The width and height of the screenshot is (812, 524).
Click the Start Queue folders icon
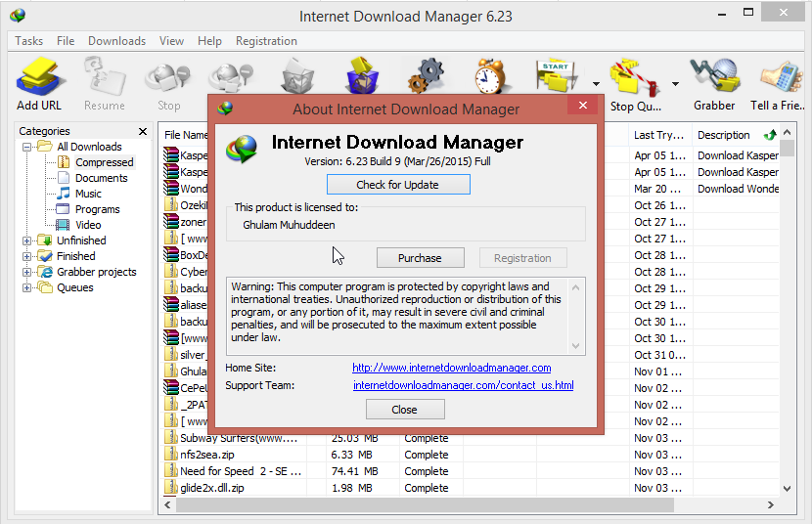[x=557, y=76]
